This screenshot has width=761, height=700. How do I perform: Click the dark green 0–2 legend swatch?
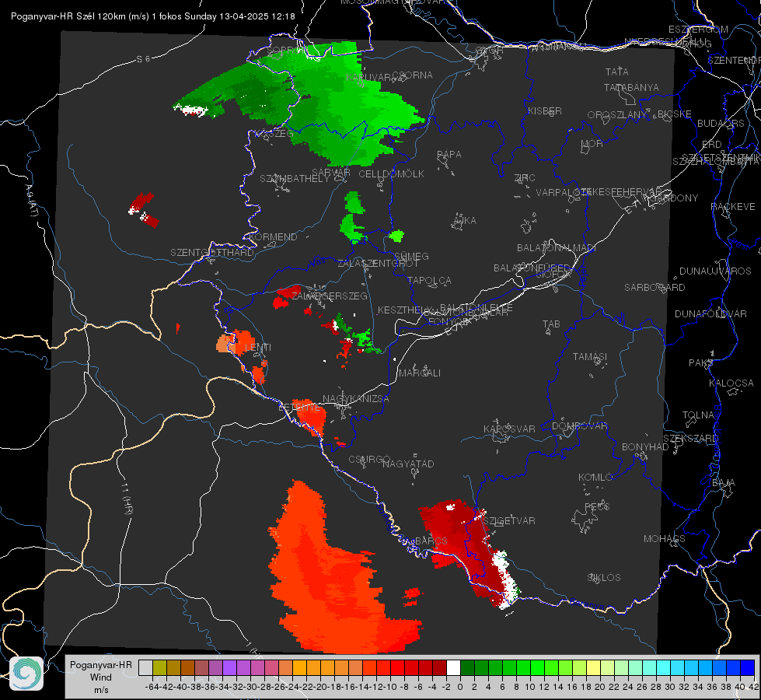pos(467,667)
